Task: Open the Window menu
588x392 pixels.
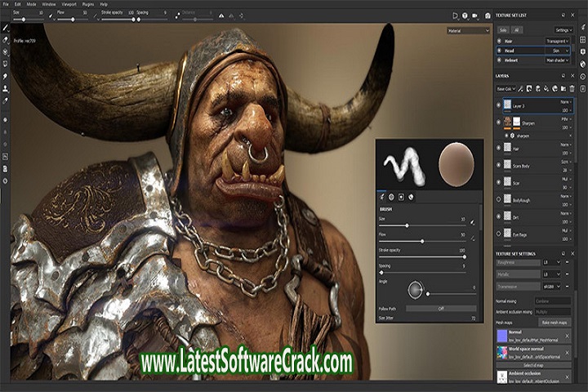Action: pyautogui.click(x=49, y=4)
